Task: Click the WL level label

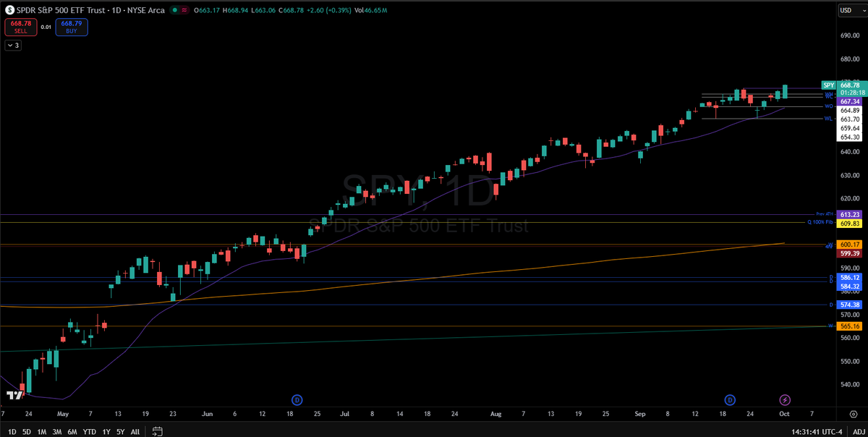Action: click(829, 119)
